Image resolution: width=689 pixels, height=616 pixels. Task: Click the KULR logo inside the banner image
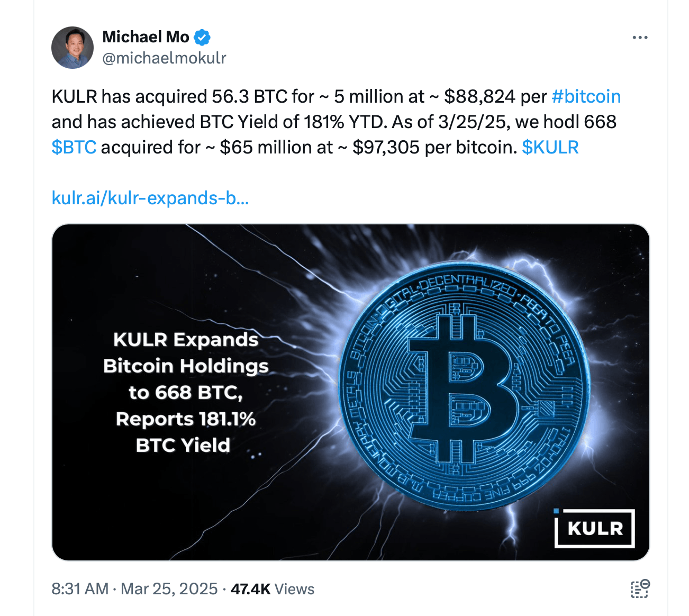point(595,529)
